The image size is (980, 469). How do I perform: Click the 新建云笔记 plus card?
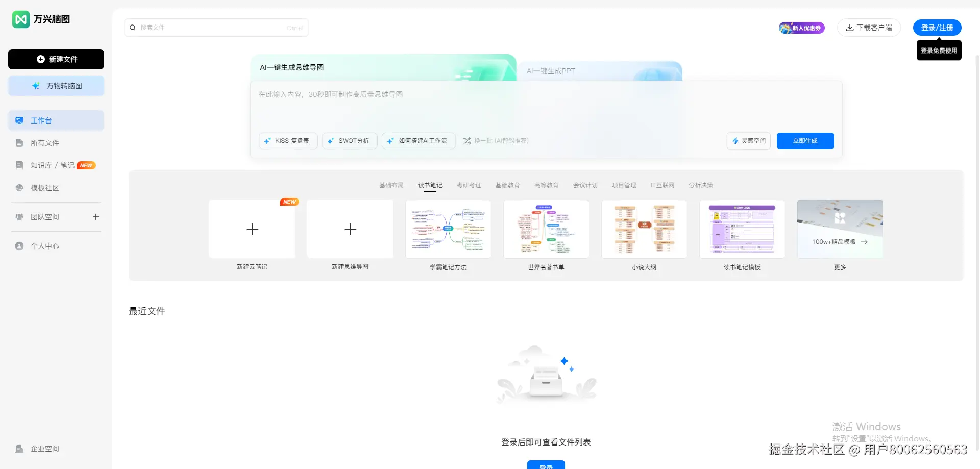coord(252,229)
